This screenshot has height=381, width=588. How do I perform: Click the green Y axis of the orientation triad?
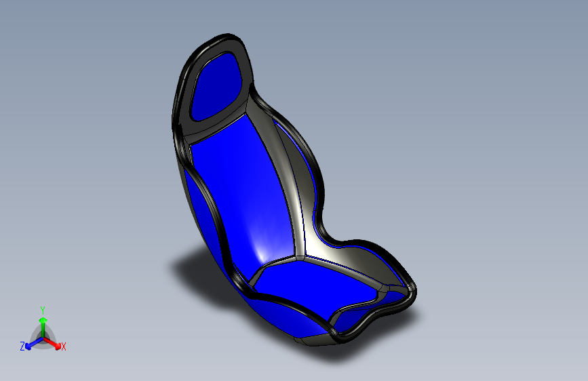(43, 327)
